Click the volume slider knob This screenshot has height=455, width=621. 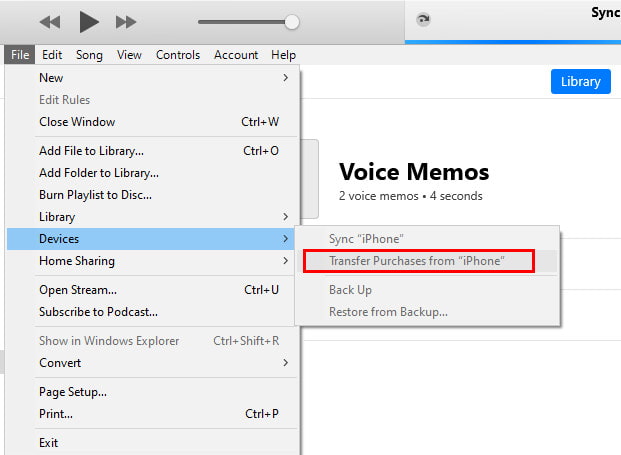tap(292, 22)
